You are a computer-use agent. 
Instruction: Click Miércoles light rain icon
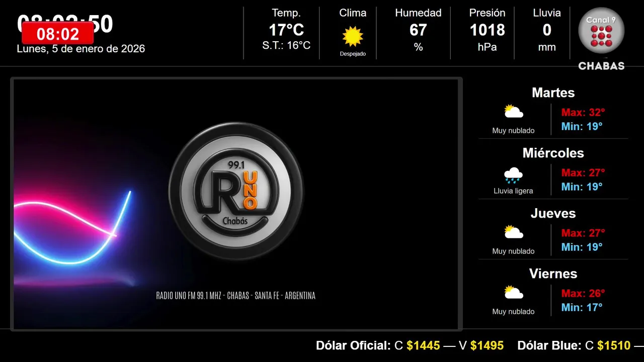(514, 175)
